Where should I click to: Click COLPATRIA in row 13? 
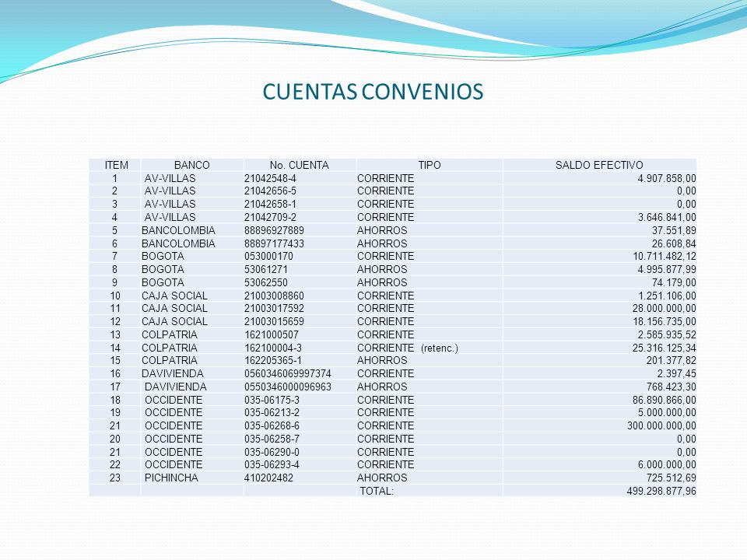point(169,334)
